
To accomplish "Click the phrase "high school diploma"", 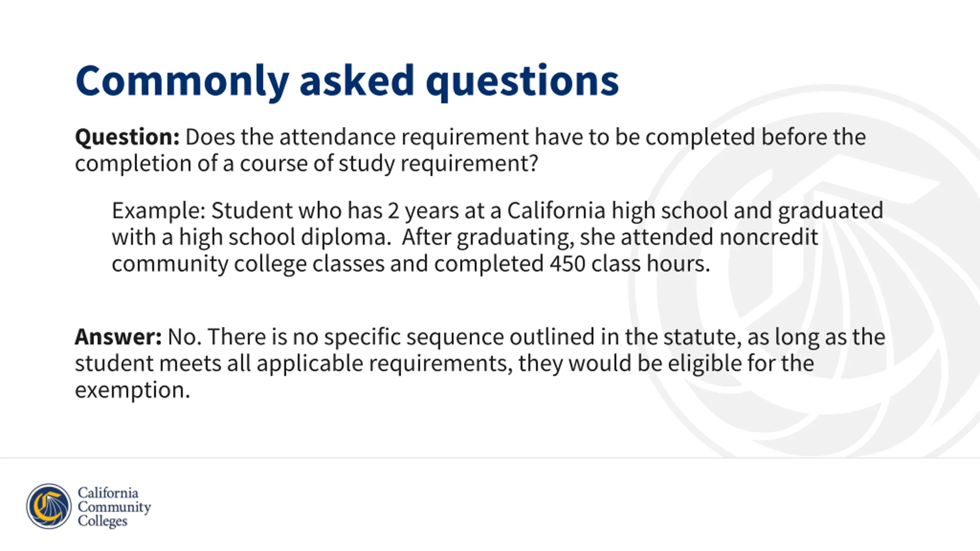I will 283,238.
